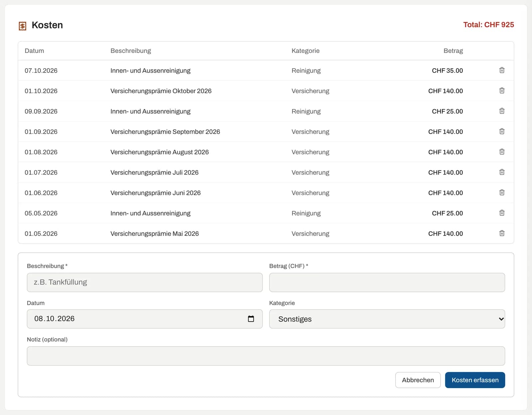Click the Datum column header
Screen dimensions: 532x415
34,51
